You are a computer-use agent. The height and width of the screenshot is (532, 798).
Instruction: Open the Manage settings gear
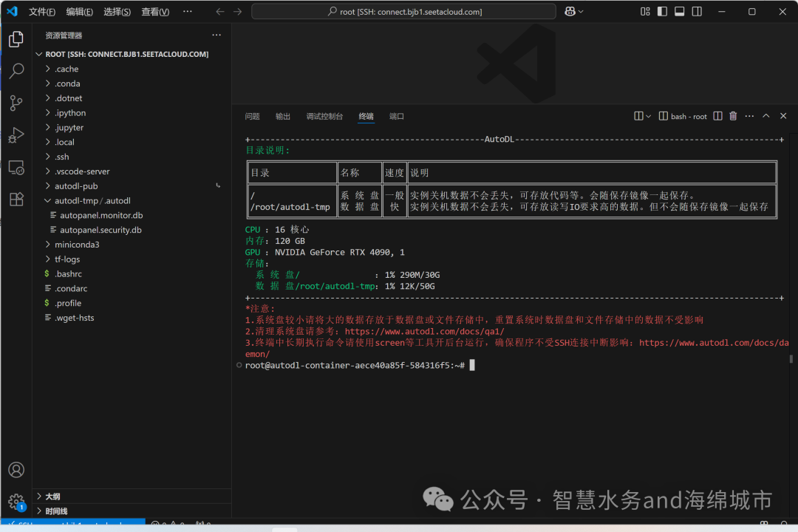[16, 502]
